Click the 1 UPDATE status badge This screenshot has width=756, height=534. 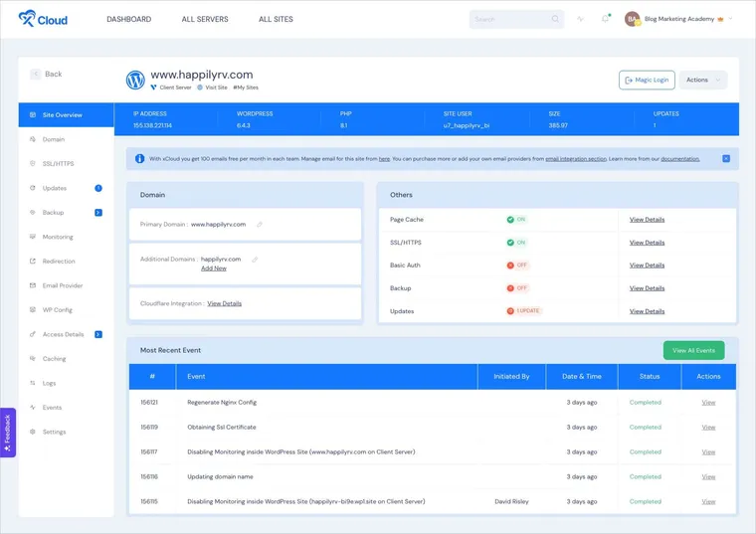click(523, 311)
